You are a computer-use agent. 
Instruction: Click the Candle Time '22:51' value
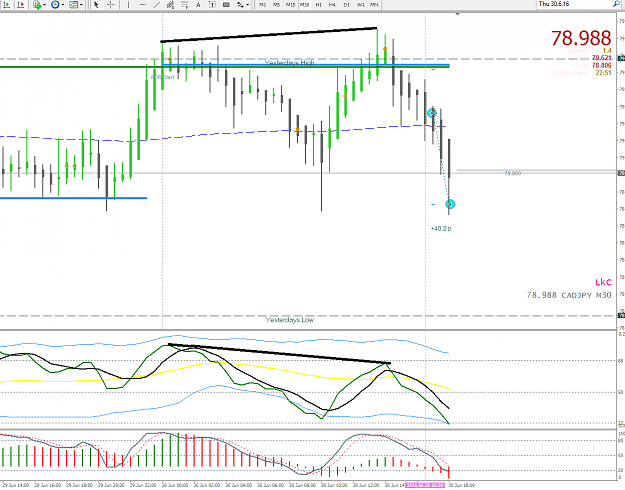603,73
